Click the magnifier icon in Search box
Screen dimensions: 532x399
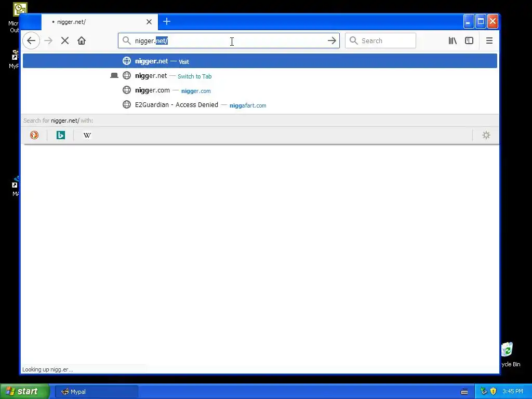click(353, 41)
